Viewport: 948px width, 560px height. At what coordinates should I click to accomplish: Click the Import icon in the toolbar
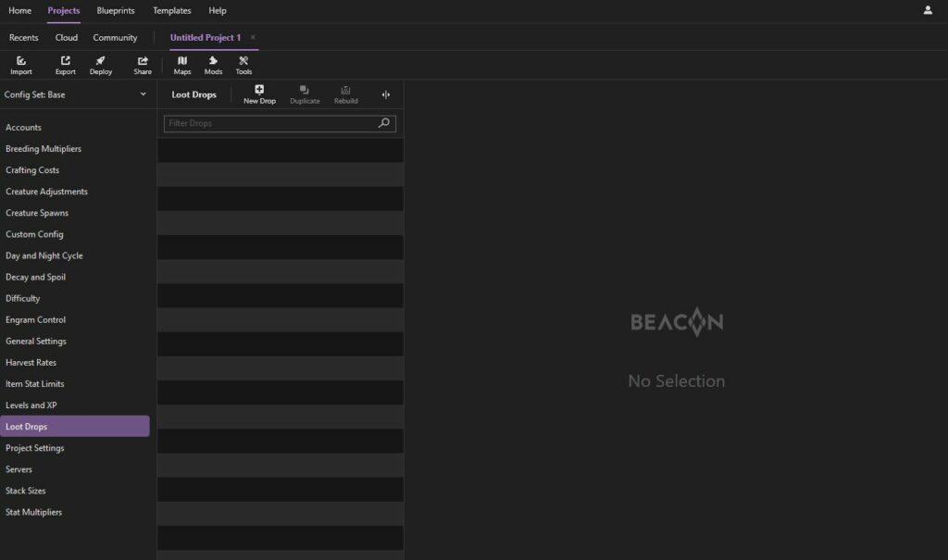(x=20, y=63)
